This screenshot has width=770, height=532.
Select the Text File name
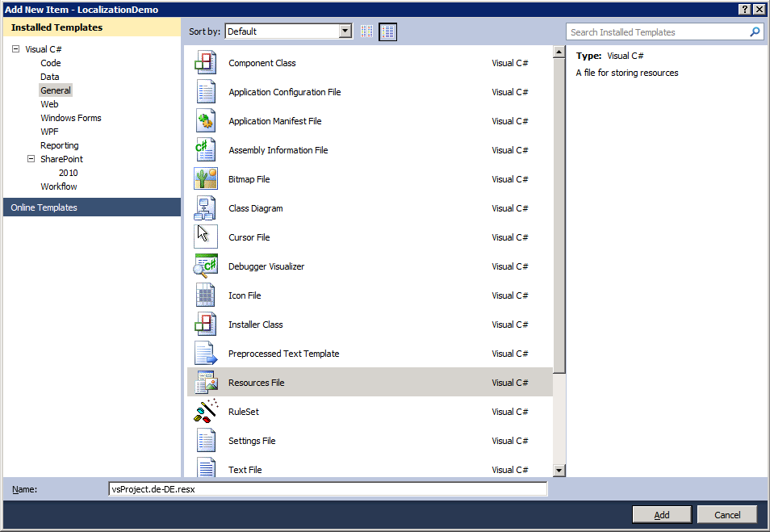(x=245, y=470)
